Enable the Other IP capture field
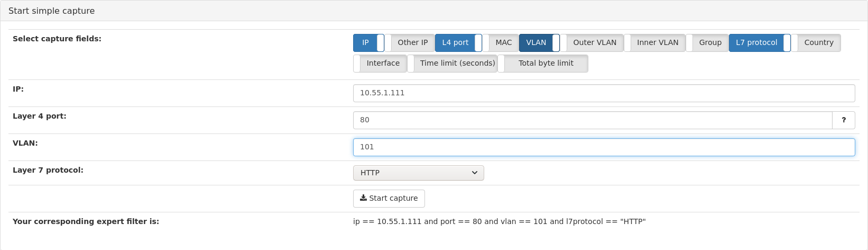This screenshot has height=250, width=868. [410, 43]
